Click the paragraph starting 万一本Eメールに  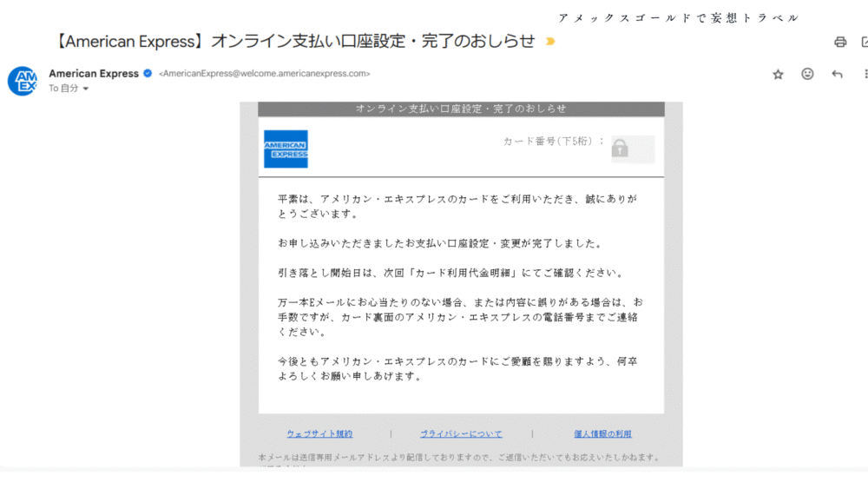[461, 317]
